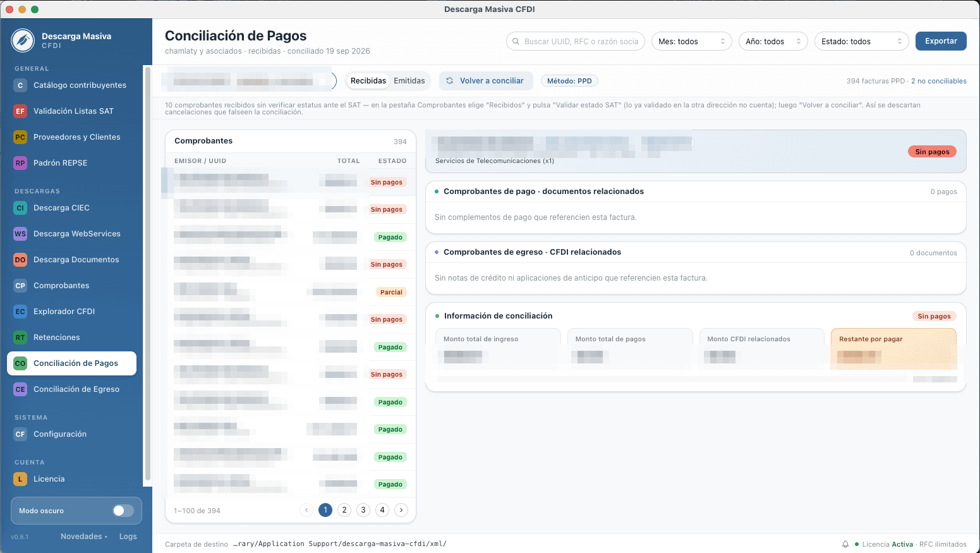
Task: Click the L icon for Licencia
Action: (20, 479)
